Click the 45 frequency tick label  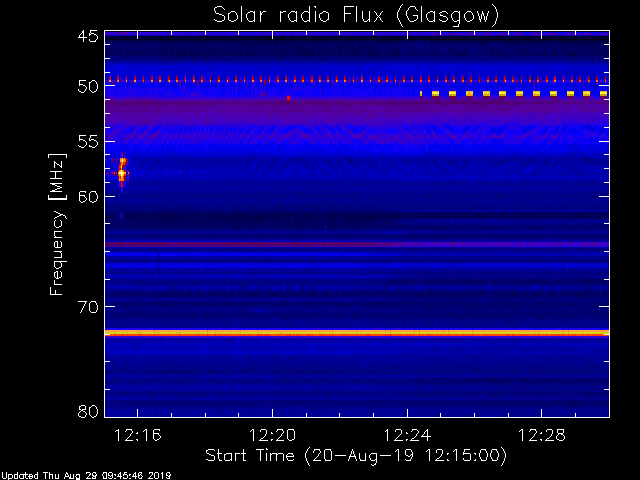[x=88, y=36]
